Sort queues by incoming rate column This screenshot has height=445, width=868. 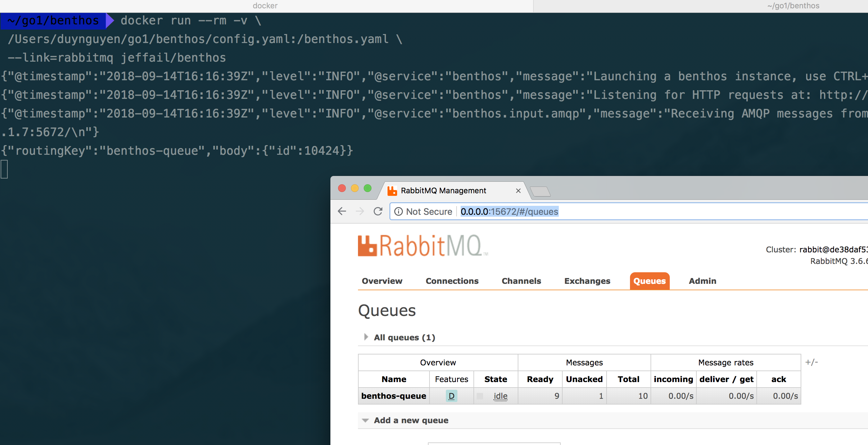(x=673, y=379)
